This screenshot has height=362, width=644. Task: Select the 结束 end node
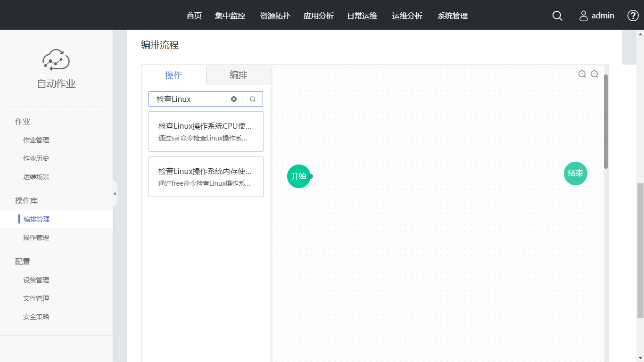tap(575, 173)
